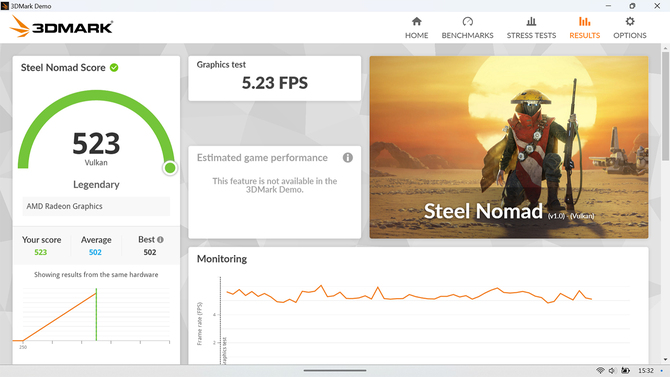
Task: Click the Steel Nomad artwork thumbnail
Action: click(508, 147)
